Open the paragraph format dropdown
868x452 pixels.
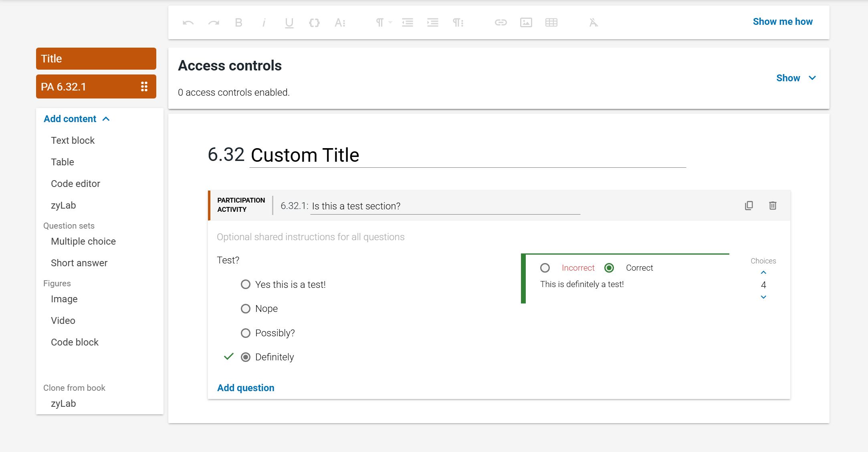click(x=384, y=22)
